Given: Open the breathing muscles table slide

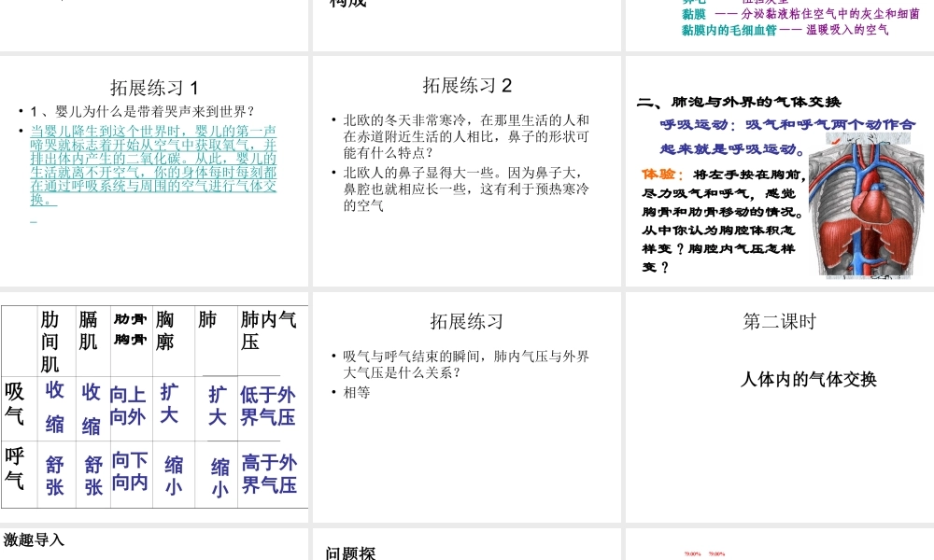Looking at the screenshot, I should tap(154, 407).
